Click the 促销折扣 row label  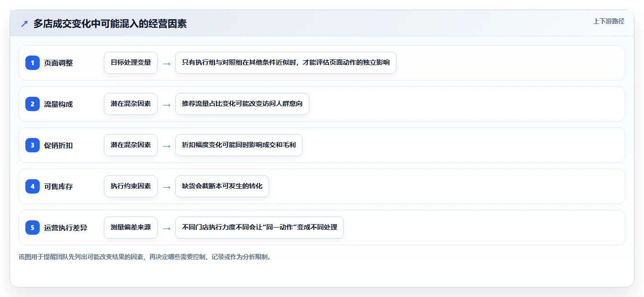pos(58,145)
